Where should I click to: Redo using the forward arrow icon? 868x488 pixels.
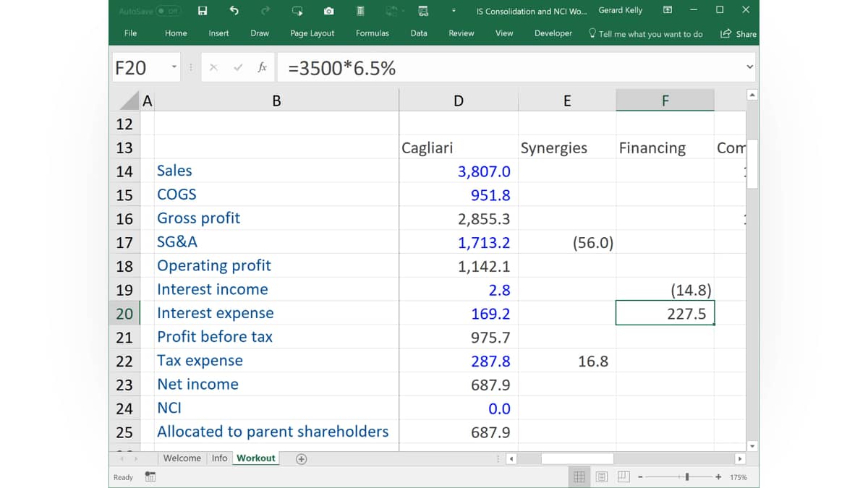point(265,11)
